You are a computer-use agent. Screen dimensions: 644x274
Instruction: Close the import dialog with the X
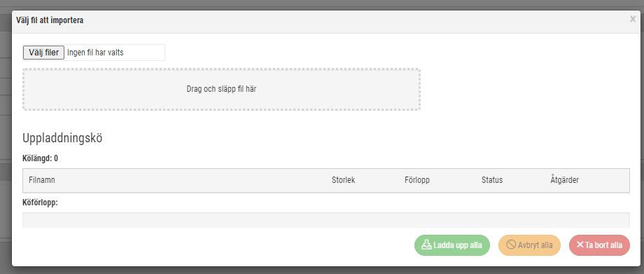click(x=633, y=19)
